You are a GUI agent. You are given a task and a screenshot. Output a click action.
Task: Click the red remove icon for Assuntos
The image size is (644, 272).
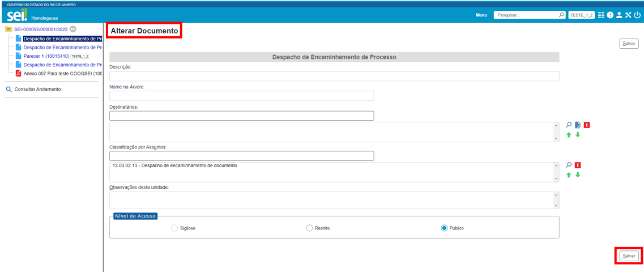[578, 165]
